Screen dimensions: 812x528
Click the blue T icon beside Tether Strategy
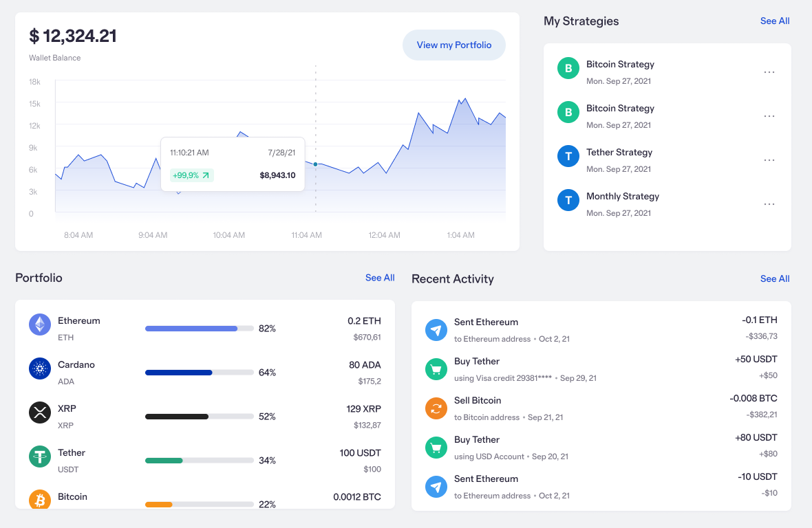click(x=568, y=157)
